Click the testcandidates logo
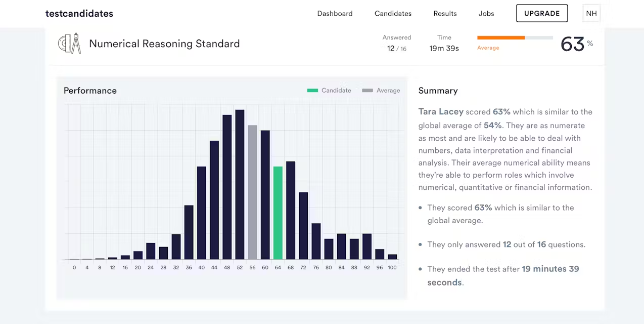The width and height of the screenshot is (644, 324). pos(79,14)
